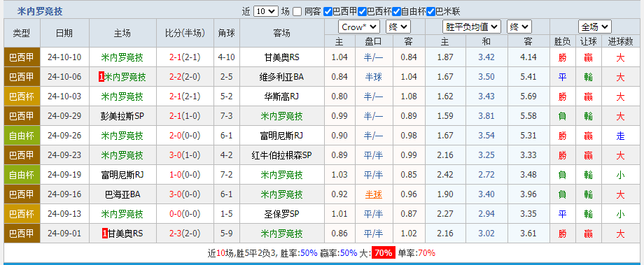
Task: Click score 2-2(2-0) for 24-10-06 match
Action: click(185, 77)
